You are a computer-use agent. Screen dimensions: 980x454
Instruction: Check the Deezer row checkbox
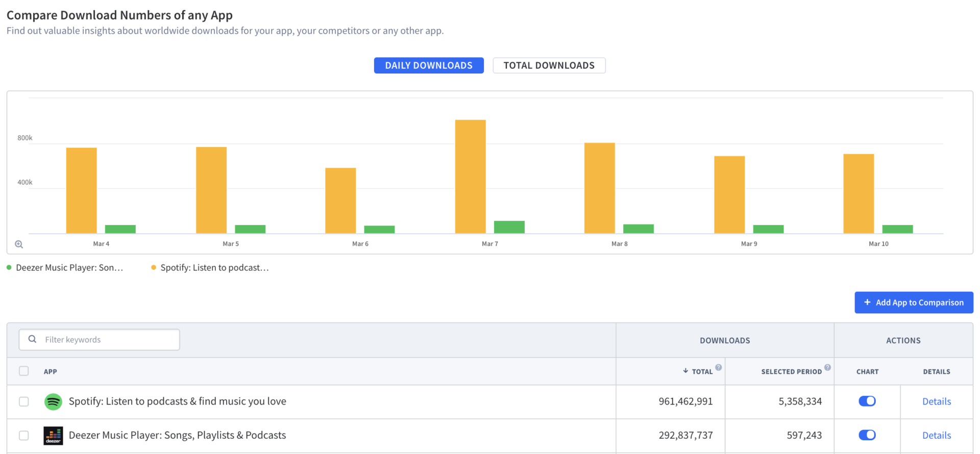tap(24, 435)
